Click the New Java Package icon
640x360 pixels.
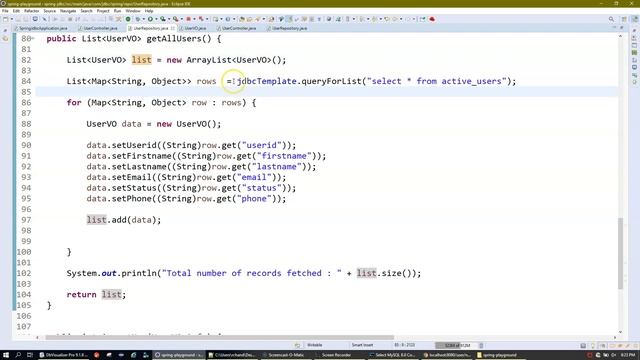215,19
